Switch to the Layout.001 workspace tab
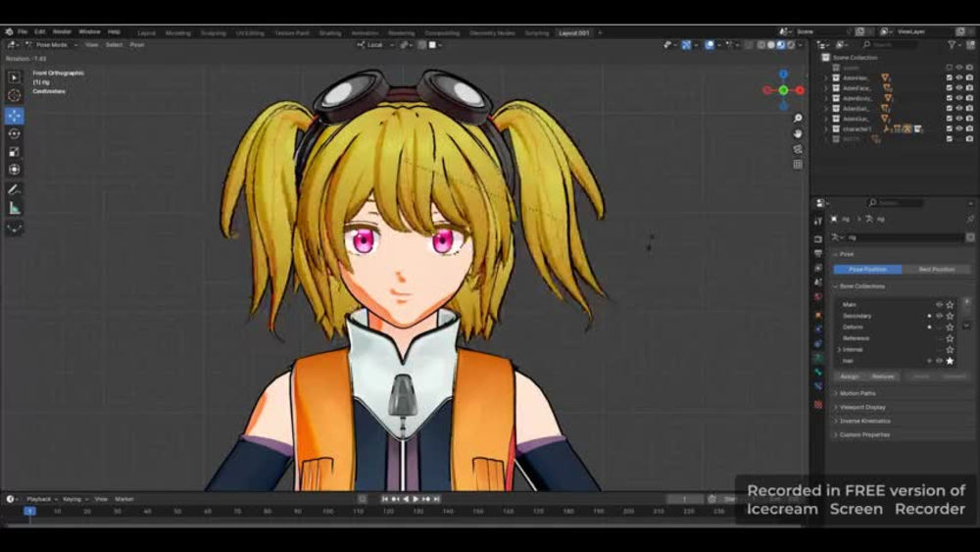Viewport: 980px width, 552px height. tap(573, 32)
